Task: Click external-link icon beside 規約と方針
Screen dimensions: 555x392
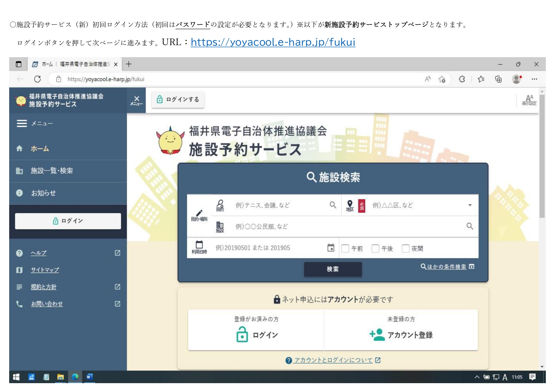Action: pos(117,287)
